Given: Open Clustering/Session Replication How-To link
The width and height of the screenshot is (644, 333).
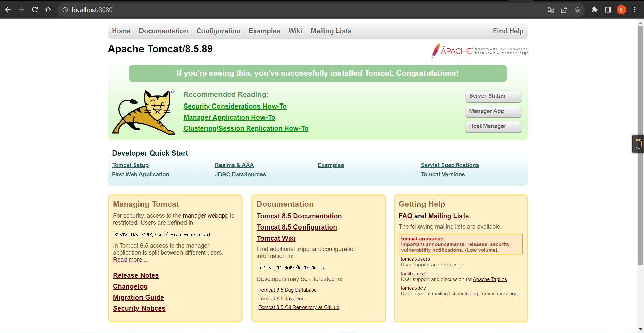Looking at the screenshot, I should pos(246,128).
